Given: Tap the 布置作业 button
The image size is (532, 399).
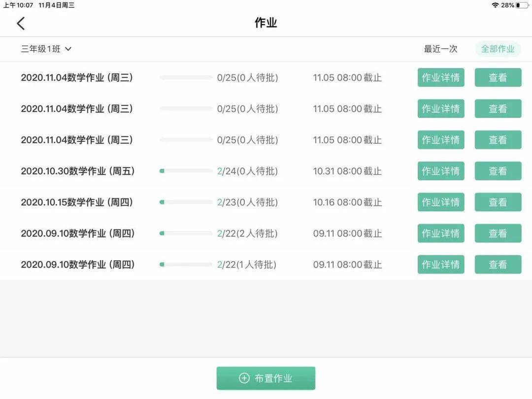Looking at the screenshot, I should tap(266, 378).
